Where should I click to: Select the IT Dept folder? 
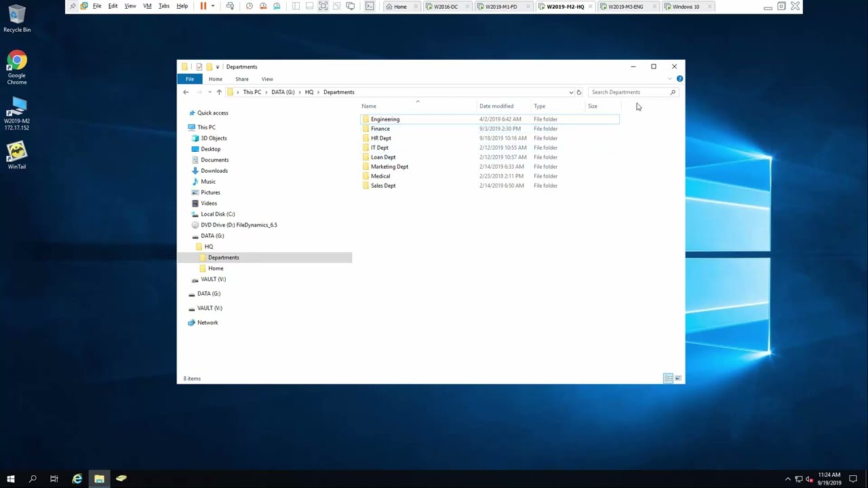(x=380, y=148)
